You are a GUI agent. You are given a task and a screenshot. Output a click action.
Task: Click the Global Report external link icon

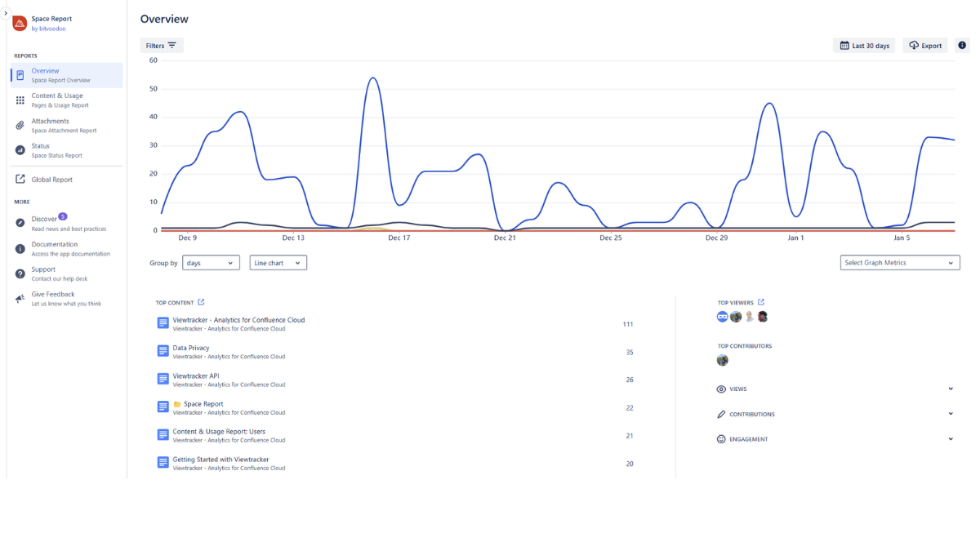pyautogui.click(x=20, y=180)
